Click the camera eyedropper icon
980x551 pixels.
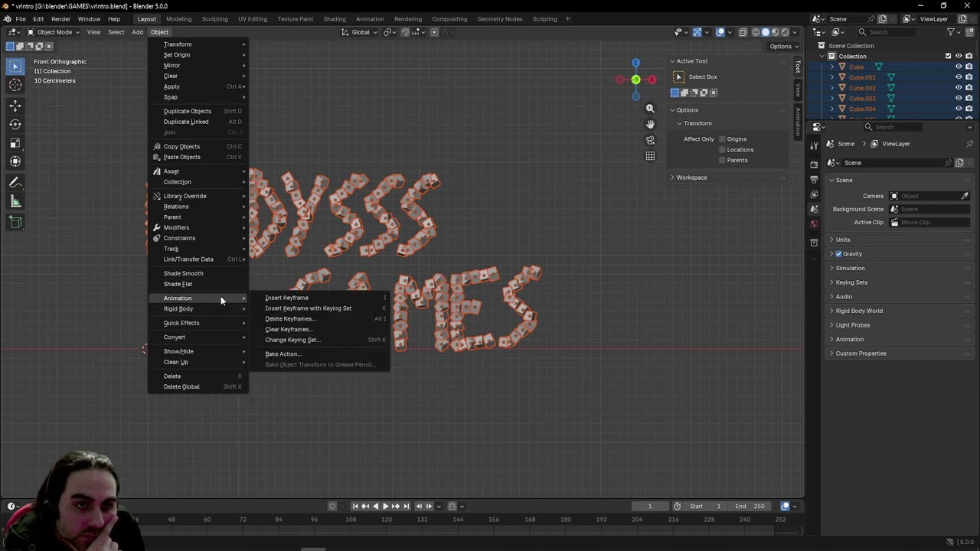point(965,196)
